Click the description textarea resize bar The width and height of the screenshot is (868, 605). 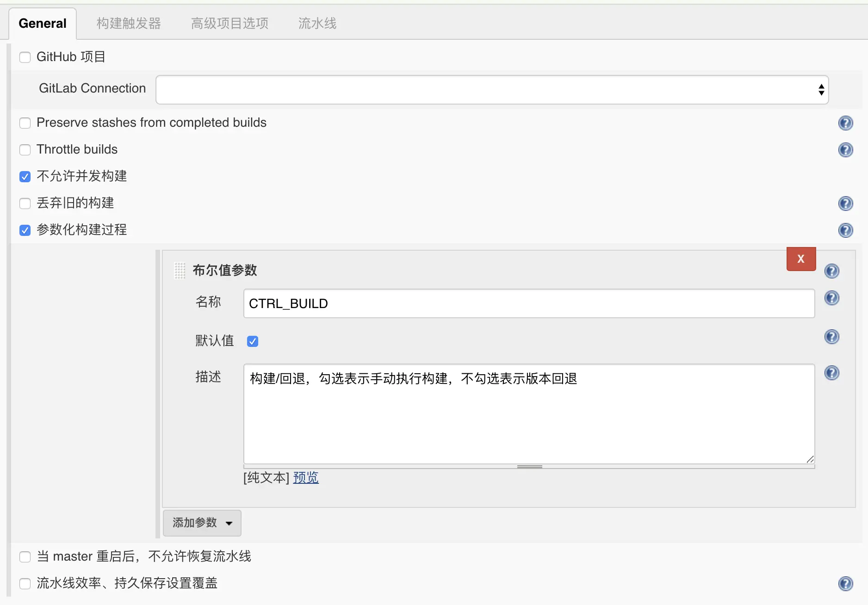pos(529,467)
